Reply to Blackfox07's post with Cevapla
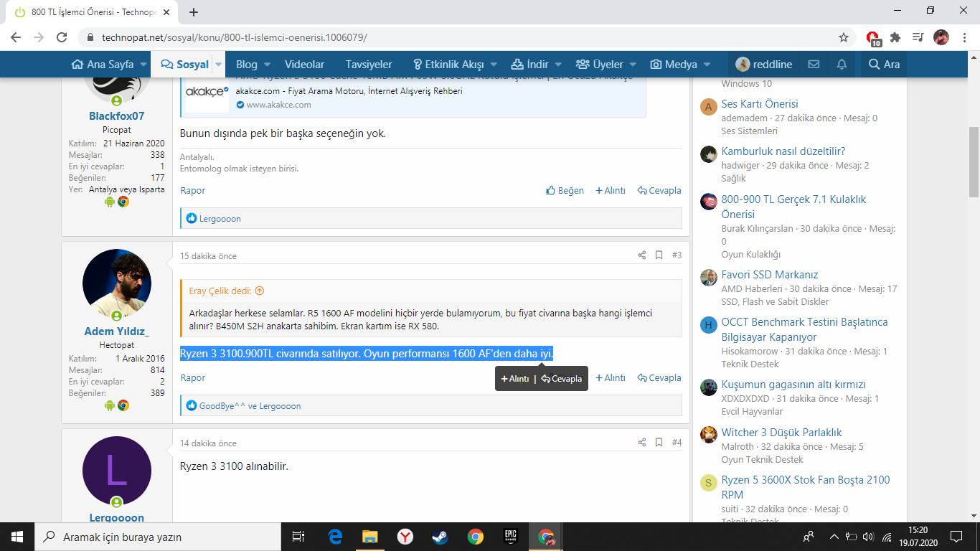 [659, 191]
